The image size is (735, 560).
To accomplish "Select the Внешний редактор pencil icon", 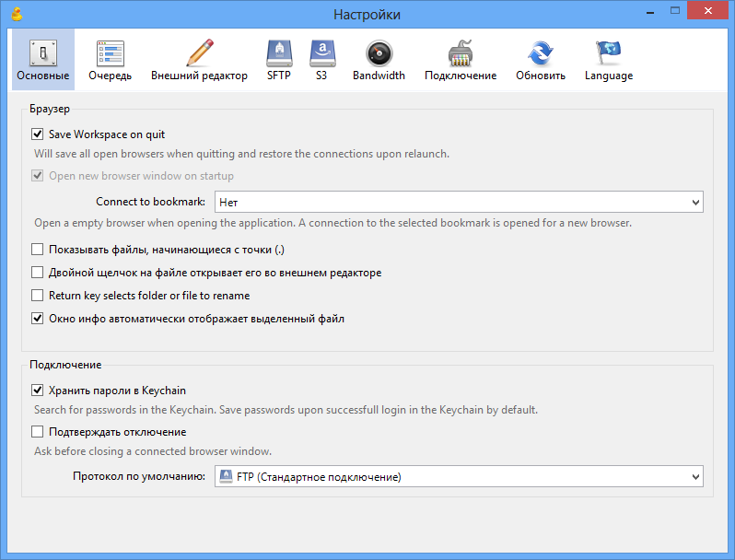I will pos(200,52).
